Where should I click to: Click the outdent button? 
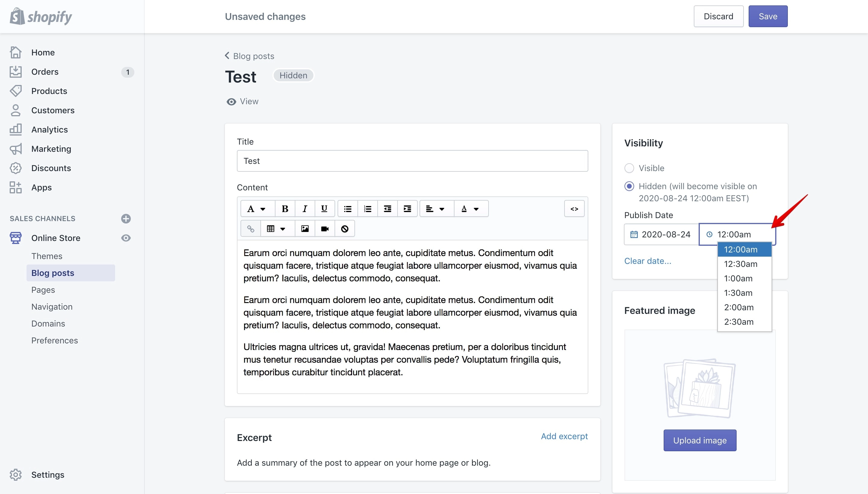click(387, 209)
